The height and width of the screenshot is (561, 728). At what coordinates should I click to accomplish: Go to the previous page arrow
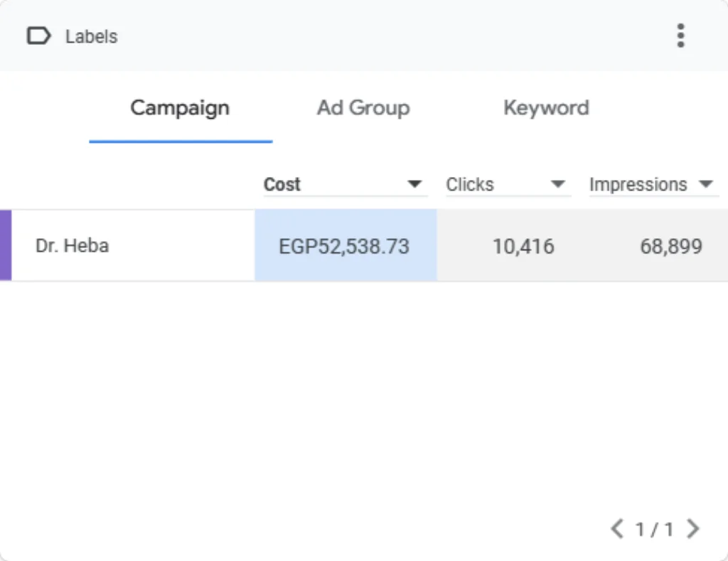(617, 529)
